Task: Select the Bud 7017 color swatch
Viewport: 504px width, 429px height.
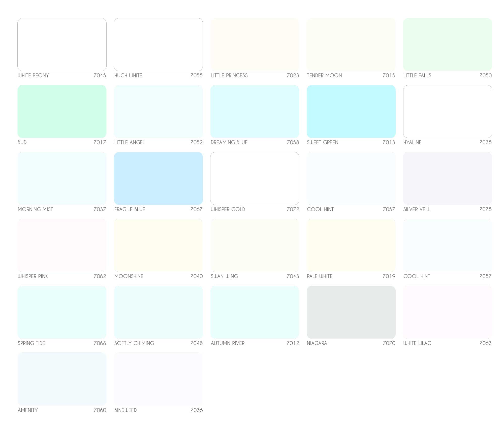Action: 62,111
